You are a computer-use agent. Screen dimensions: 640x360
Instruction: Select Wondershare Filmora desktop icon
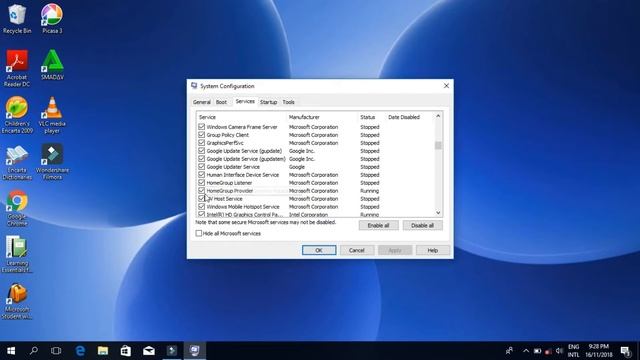click(x=52, y=162)
